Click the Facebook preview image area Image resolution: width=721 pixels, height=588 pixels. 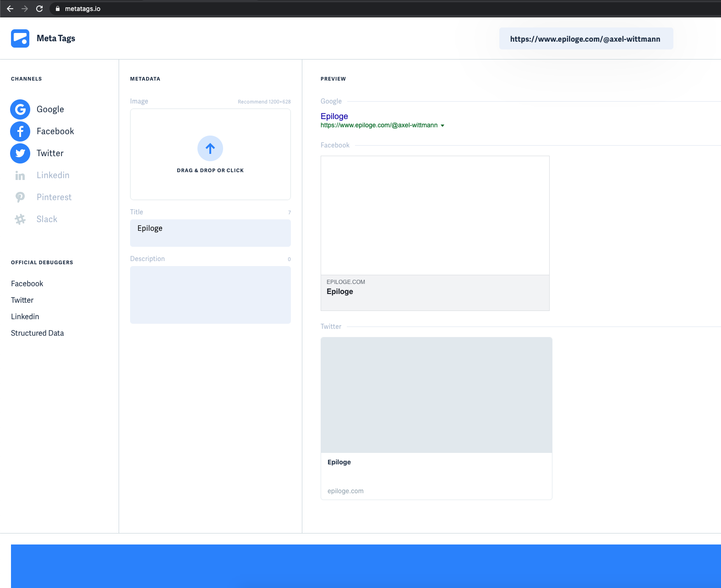click(x=435, y=216)
